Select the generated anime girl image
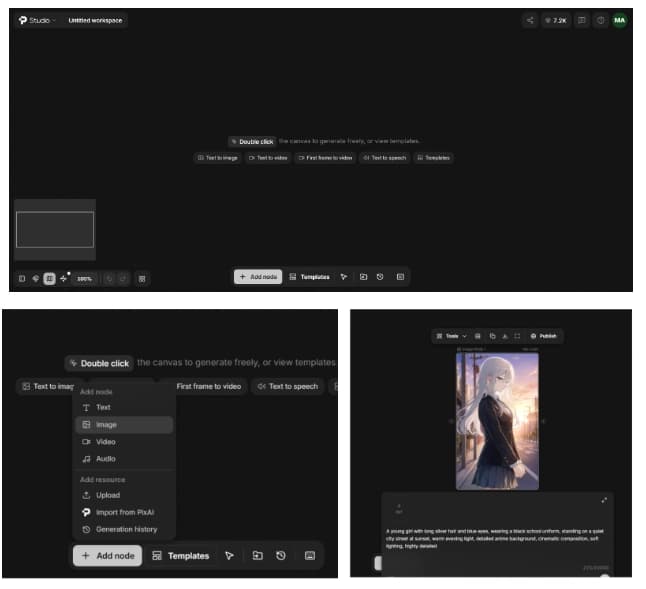 click(x=497, y=421)
